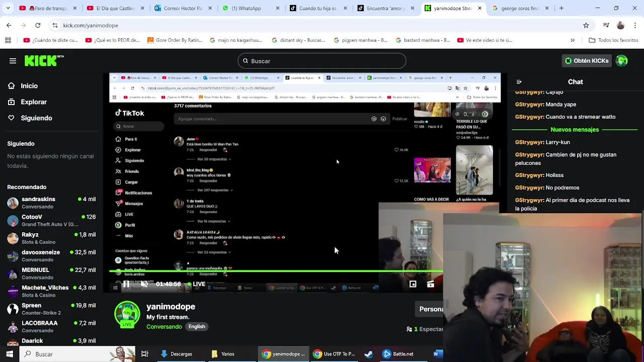The height and width of the screenshot is (362, 644).
Task: Click the Recomendado section heading
Action: 27,187
